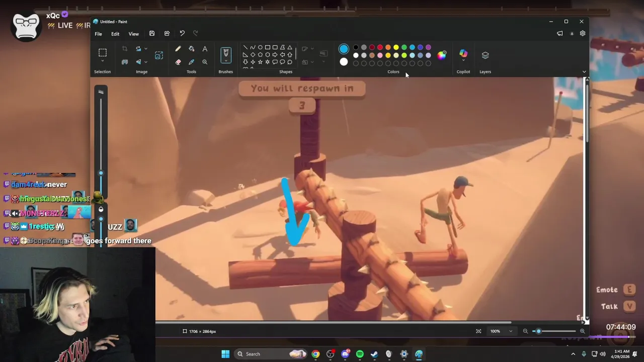The height and width of the screenshot is (362, 644).
Task: Click the vertical canvas scrollbar
Action: click(x=586, y=113)
